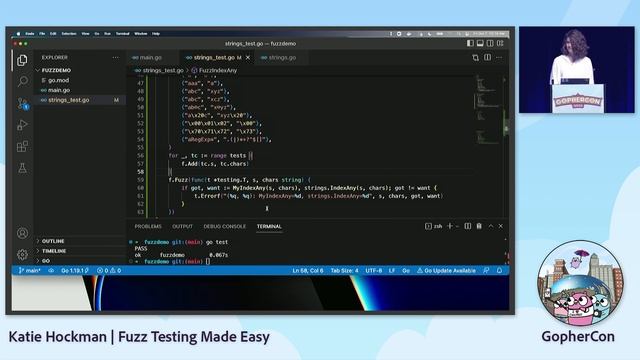Expand the OUTLINE section
This screenshot has width=640, height=360.
pos(53,241)
